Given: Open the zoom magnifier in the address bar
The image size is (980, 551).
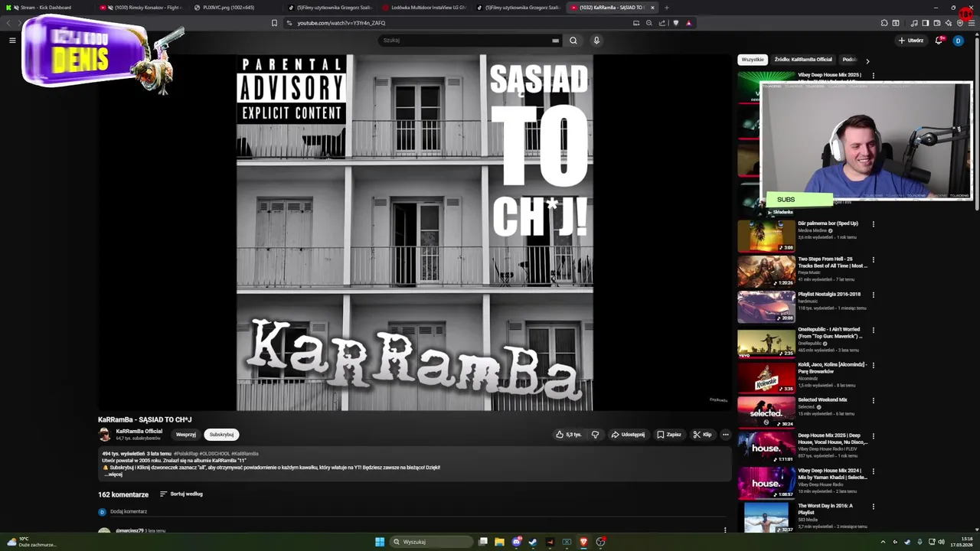Looking at the screenshot, I should 648,23.
